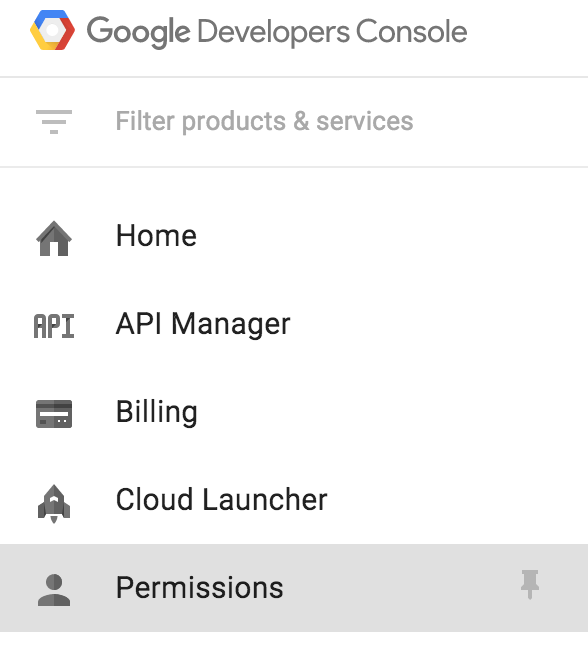Click the API Manager icon

[54, 326]
